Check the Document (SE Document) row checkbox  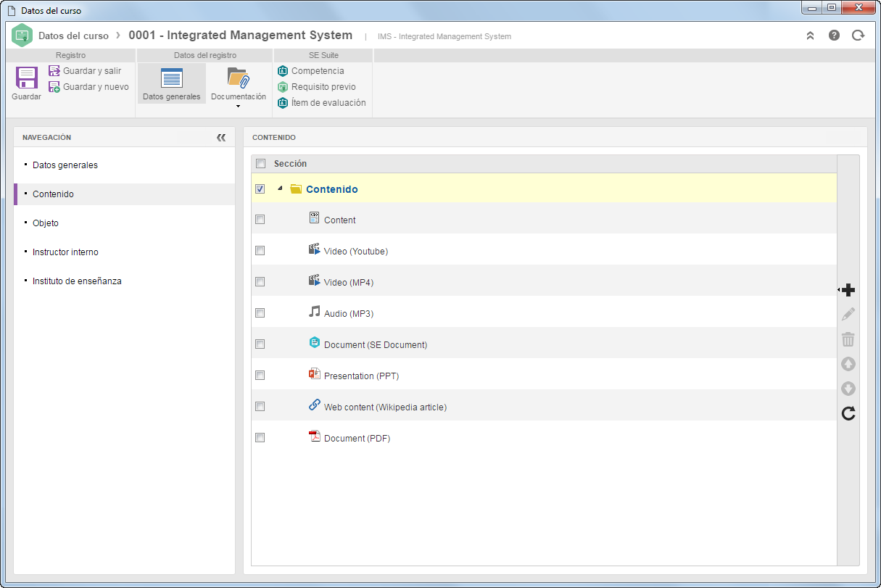point(260,344)
